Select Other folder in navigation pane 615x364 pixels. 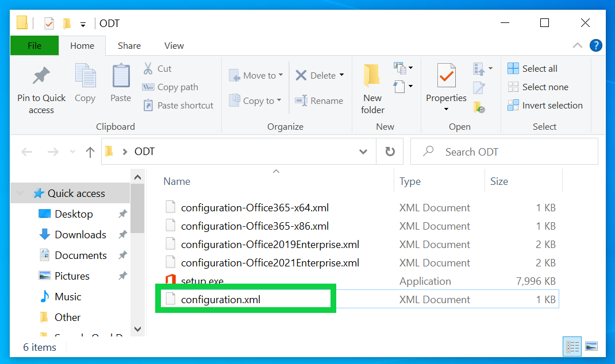click(67, 317)
